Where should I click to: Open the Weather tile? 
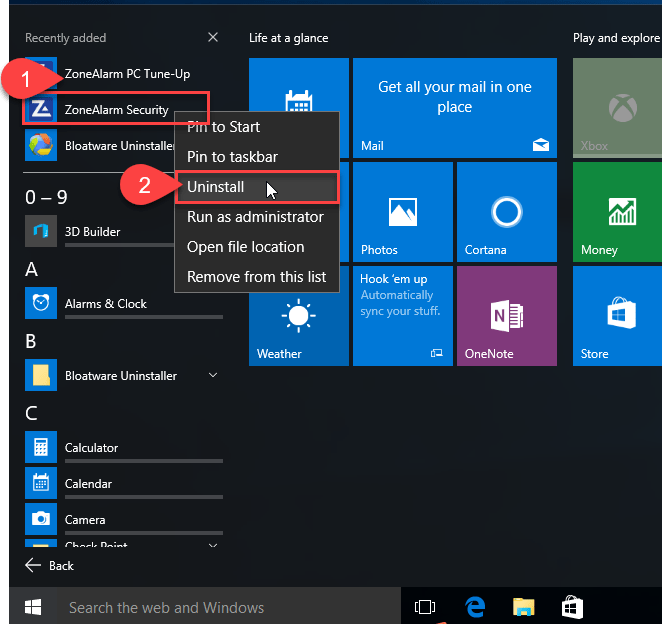click(299, 316)
